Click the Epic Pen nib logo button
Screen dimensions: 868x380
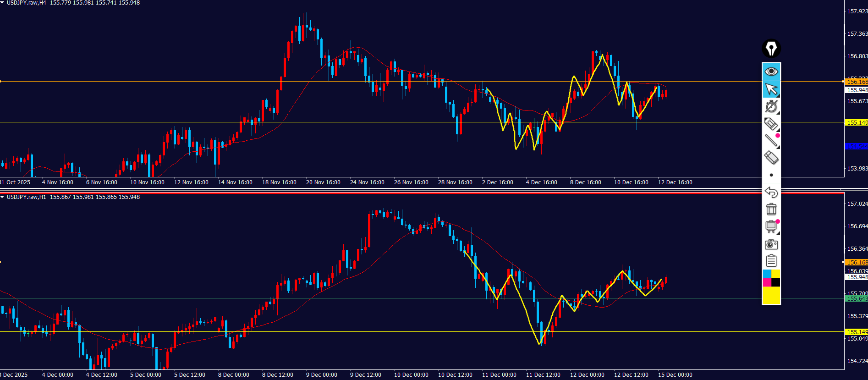(771, 49)
